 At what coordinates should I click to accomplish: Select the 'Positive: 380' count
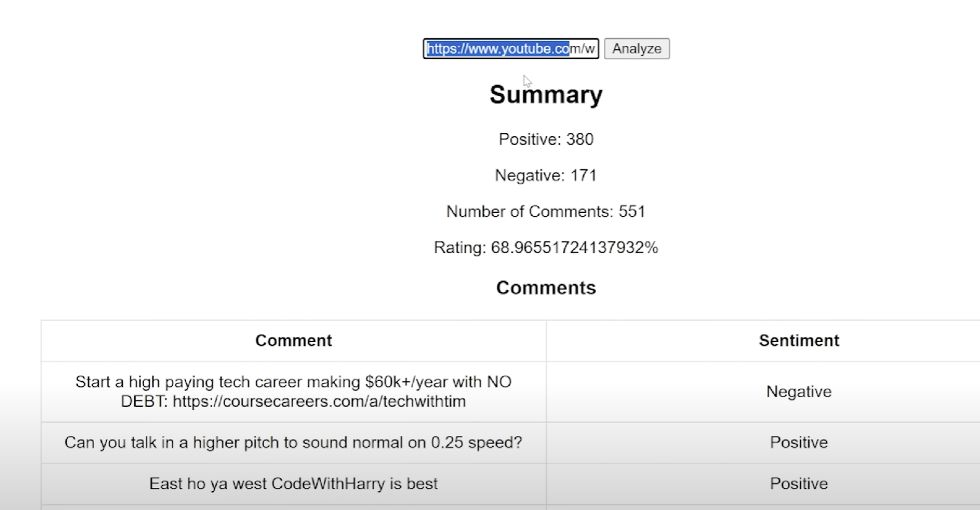(546, 140)
